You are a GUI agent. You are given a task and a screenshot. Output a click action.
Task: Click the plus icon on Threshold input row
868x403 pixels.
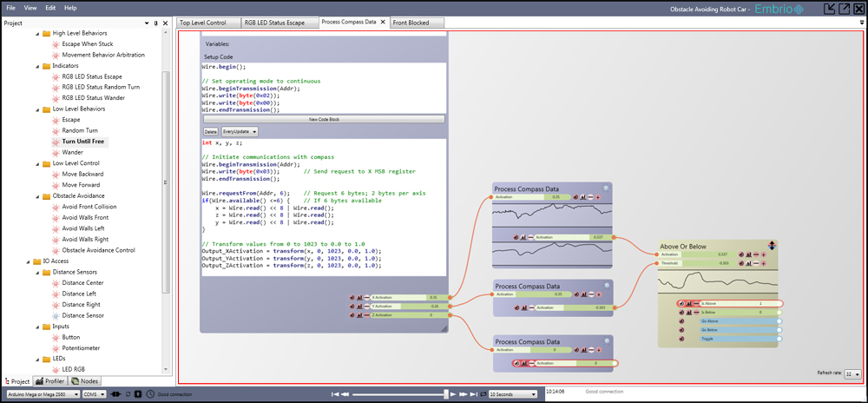click(x=763, y=263)
